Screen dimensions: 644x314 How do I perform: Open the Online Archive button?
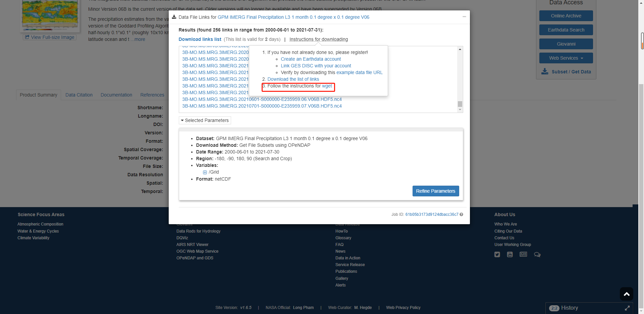tap(566, 16)
